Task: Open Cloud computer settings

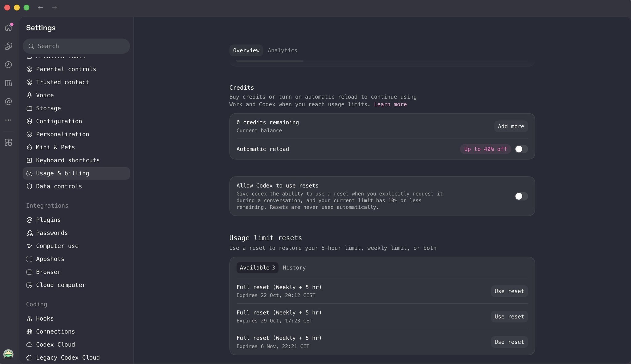Action: [76, 285]
